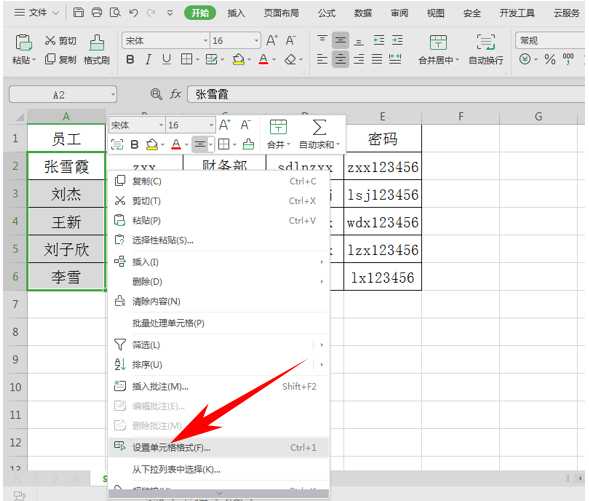Click the Save icon in quick access bar
This screenshot has width=589, height=501.
coord(78,12)
